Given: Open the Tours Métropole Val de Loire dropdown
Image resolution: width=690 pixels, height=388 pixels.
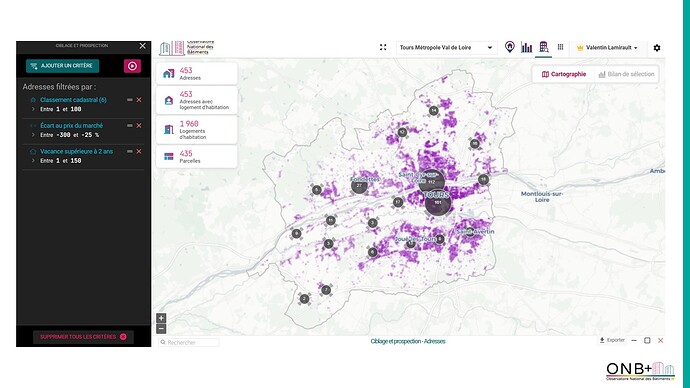Looking at the screenshot, I should point(446,48).
